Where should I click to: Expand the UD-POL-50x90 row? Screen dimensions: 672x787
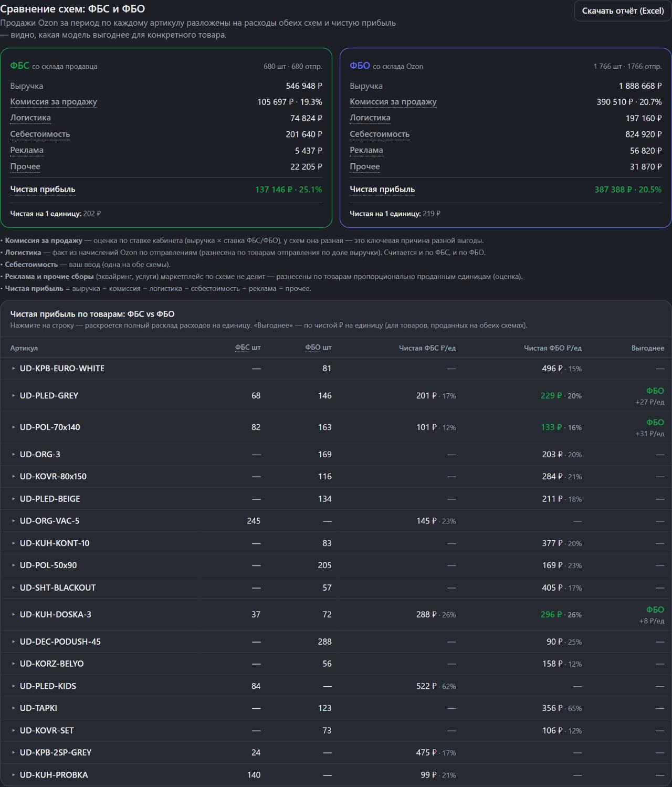336,565
